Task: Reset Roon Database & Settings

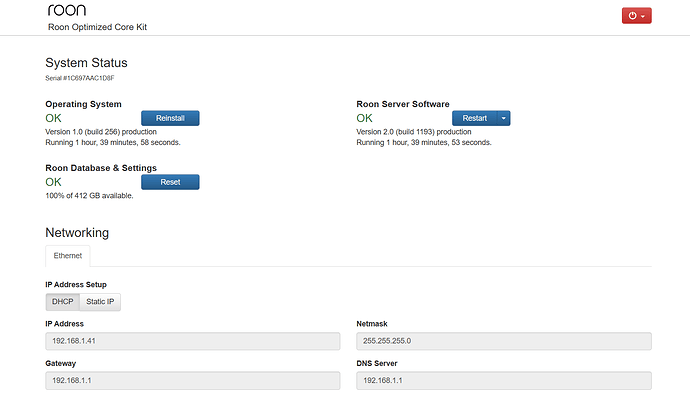Action: pyautogui.click(x=170, y=182)
